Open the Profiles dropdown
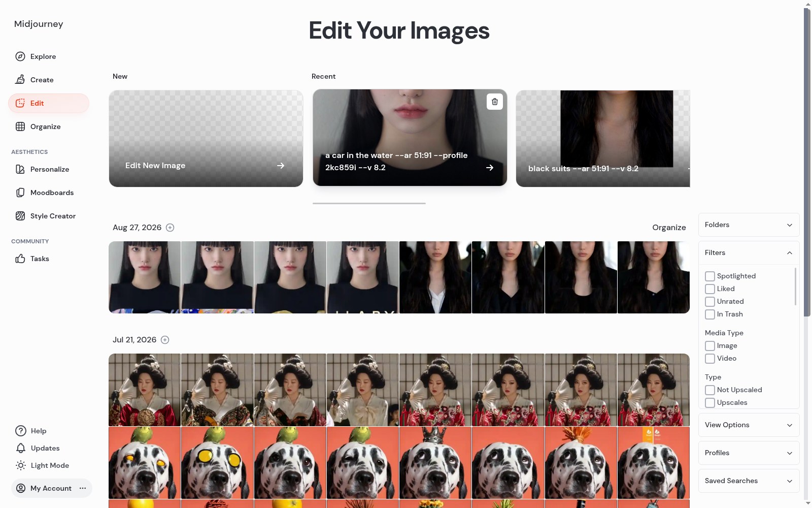The image size is (812, 508). pyautogui.click(x=749, y=453)
